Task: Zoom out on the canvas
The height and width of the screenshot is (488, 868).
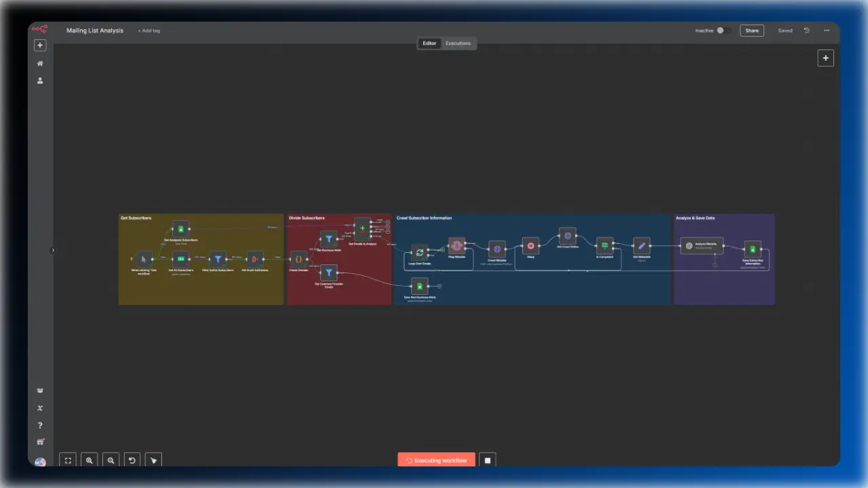Action: 111,460
